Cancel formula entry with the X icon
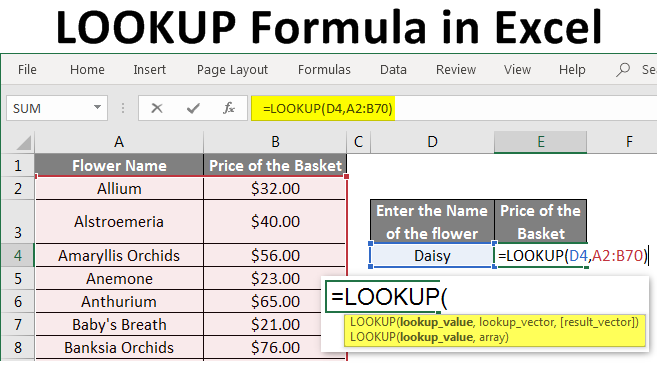This screenshot has height=374, width=657. (157, 108)
